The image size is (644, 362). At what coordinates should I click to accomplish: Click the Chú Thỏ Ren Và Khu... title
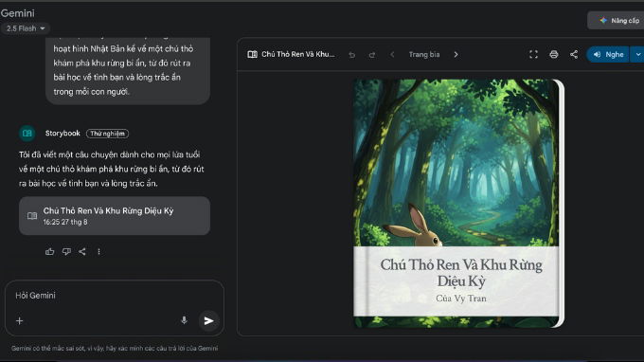pyautogui.click(x=298, y=54)
